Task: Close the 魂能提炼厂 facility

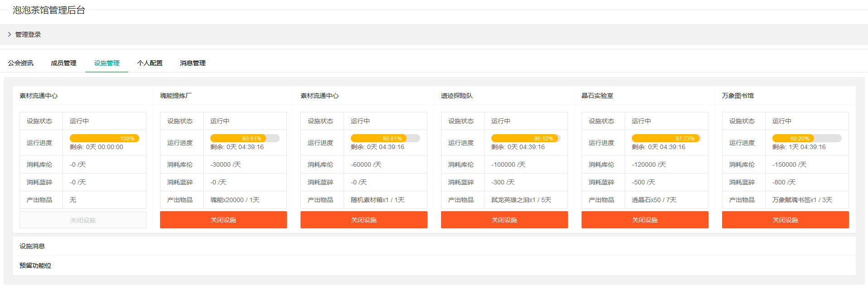Action: pyautogui.click(x=223, y=220)
